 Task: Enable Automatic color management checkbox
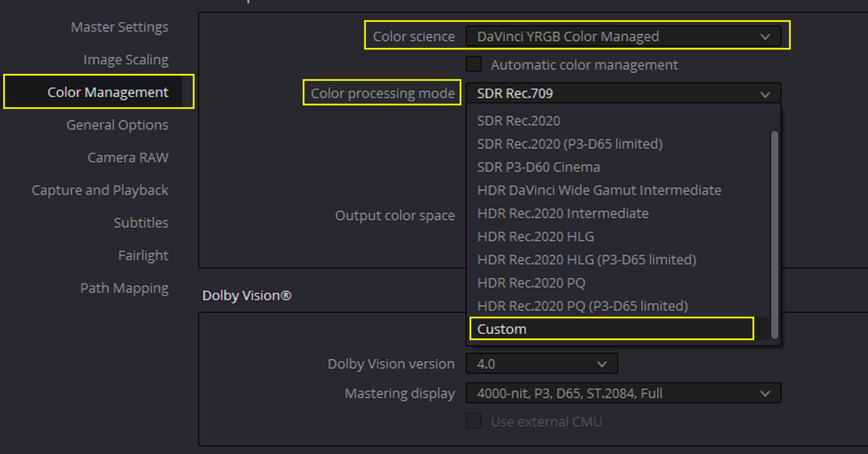pos(473,64)
